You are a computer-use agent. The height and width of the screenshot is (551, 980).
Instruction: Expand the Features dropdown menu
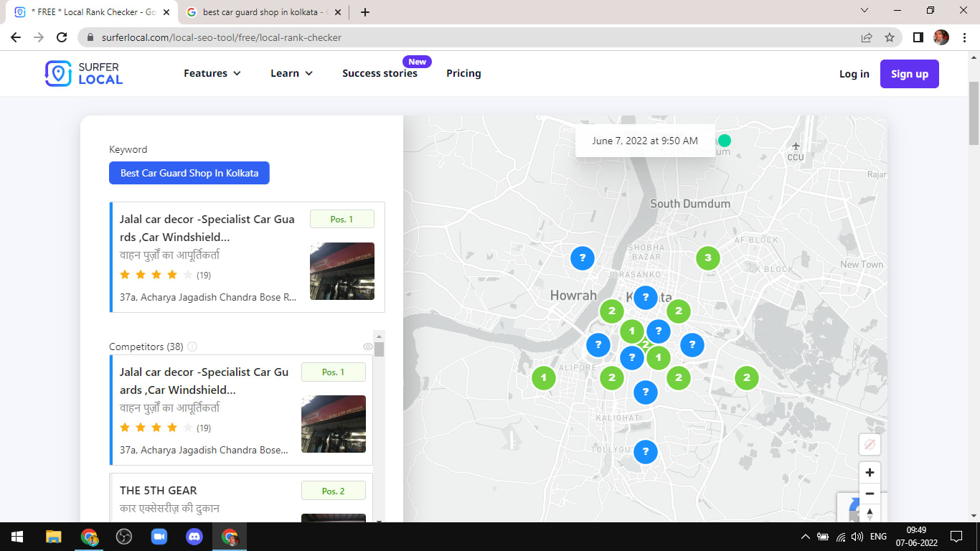212,73
